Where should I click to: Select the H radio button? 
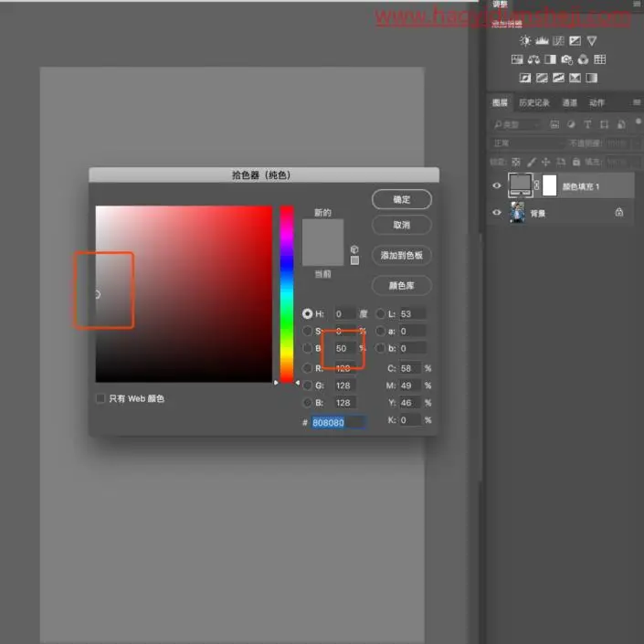pos(307,314)
